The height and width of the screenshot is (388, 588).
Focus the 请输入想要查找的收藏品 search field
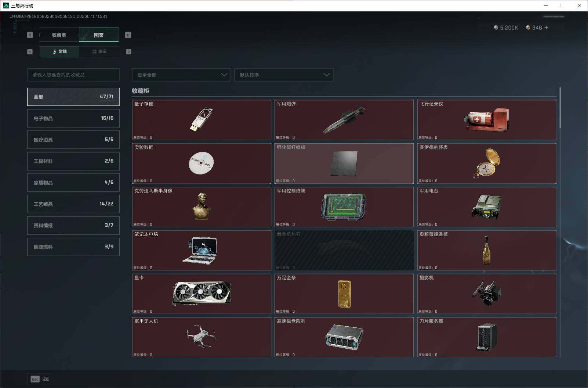click(73, 75)
